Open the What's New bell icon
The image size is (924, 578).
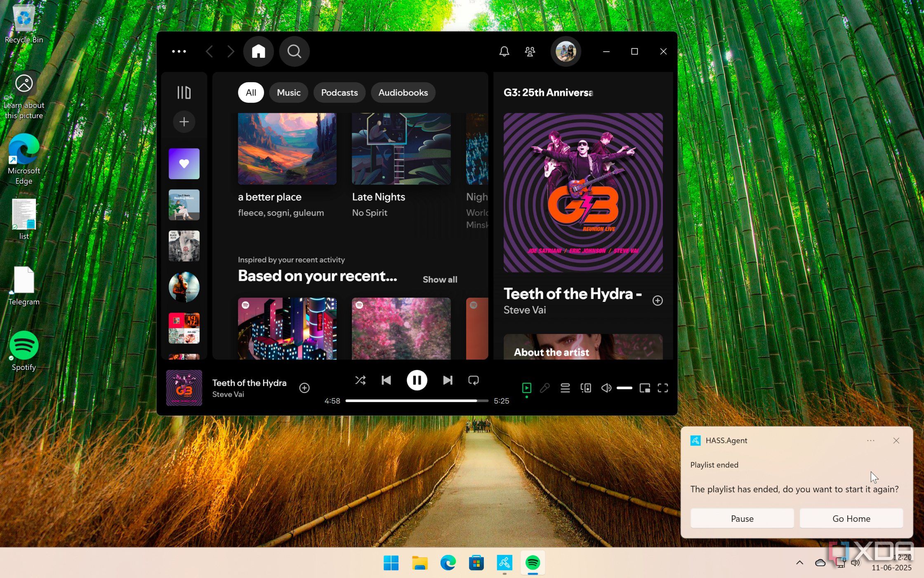click(x=504, y=52)
